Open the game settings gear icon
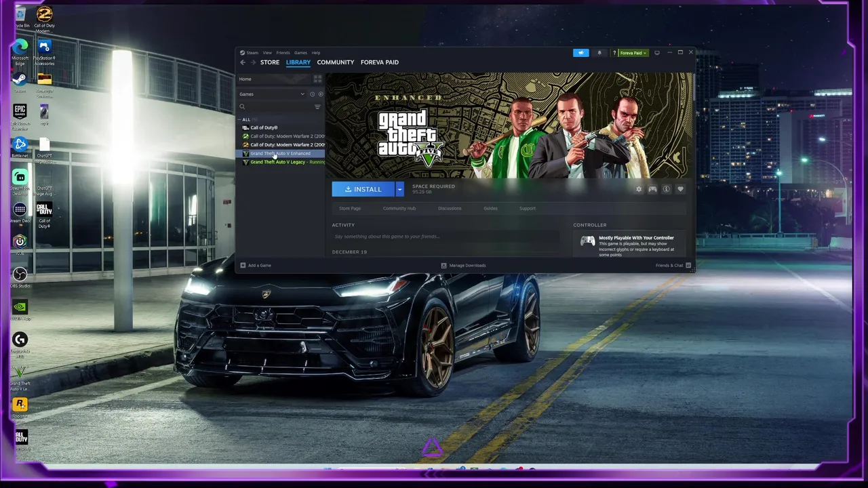The height and width of the screenshot is (488, 868). 638,189
